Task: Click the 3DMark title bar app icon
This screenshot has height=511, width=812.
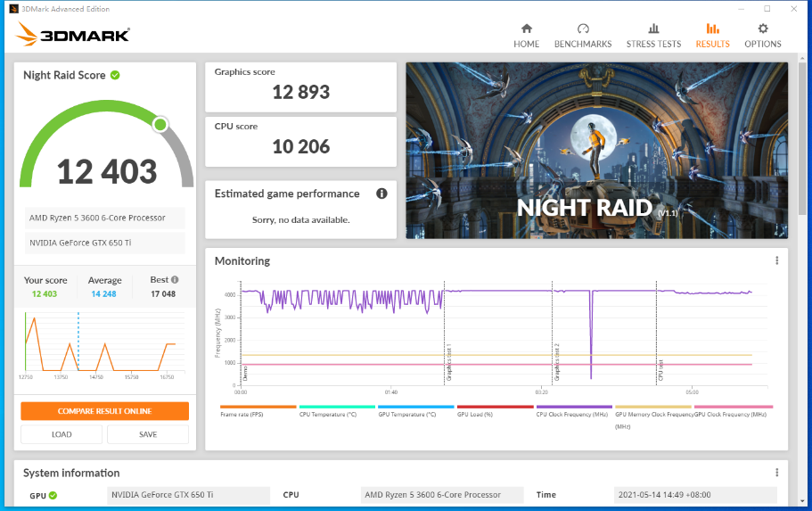Action: point(14,9)
